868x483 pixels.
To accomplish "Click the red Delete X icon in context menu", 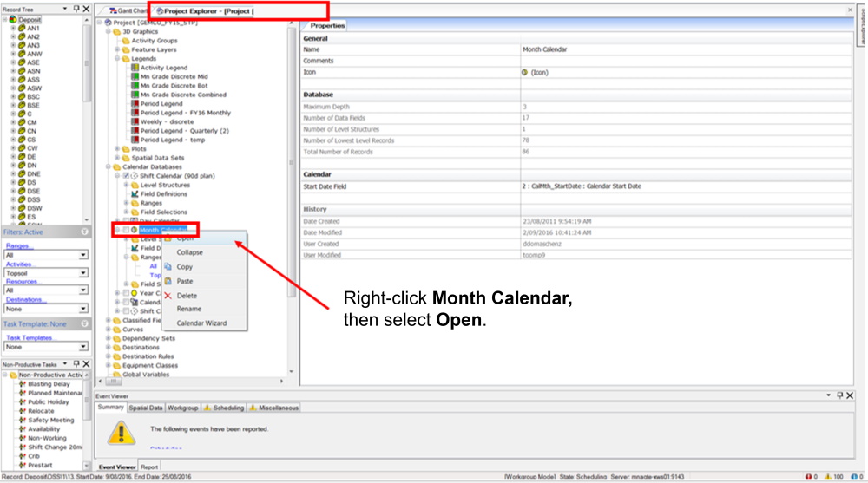I will [168, 296].
